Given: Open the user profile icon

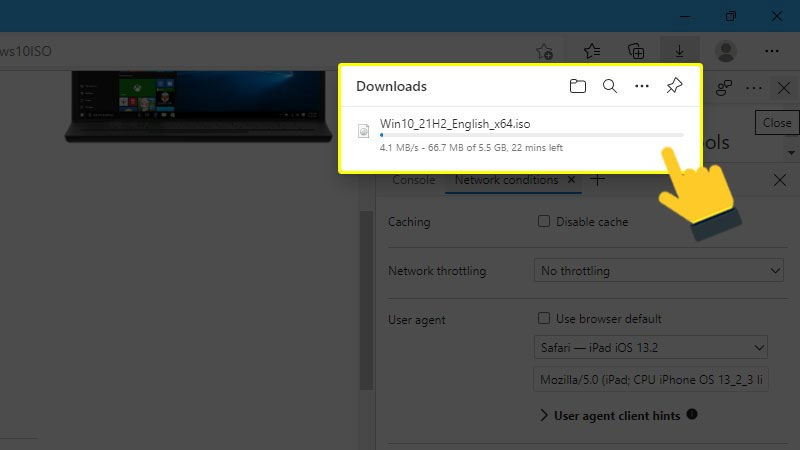Looking at the screenshot, I should pyautogui.click(x=726, y=51).
